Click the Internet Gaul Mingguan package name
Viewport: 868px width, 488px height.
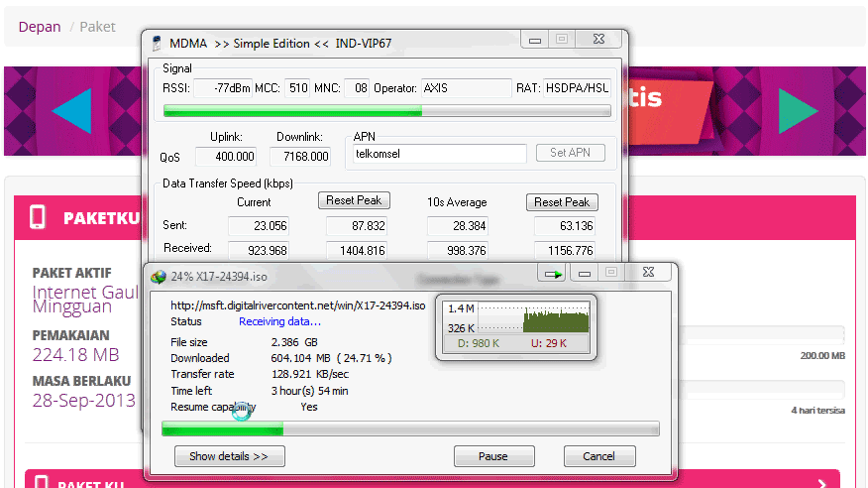(x=85, y=300)
